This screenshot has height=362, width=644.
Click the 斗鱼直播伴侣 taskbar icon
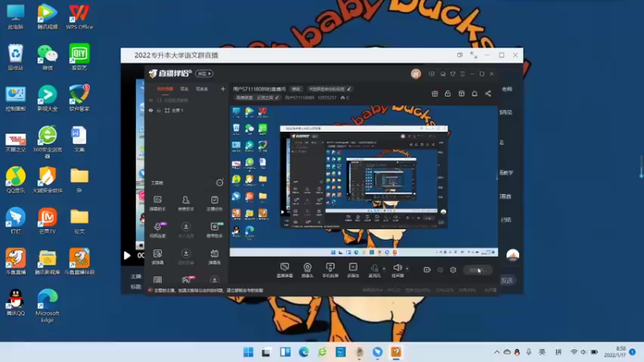click(x=396, y=352)
